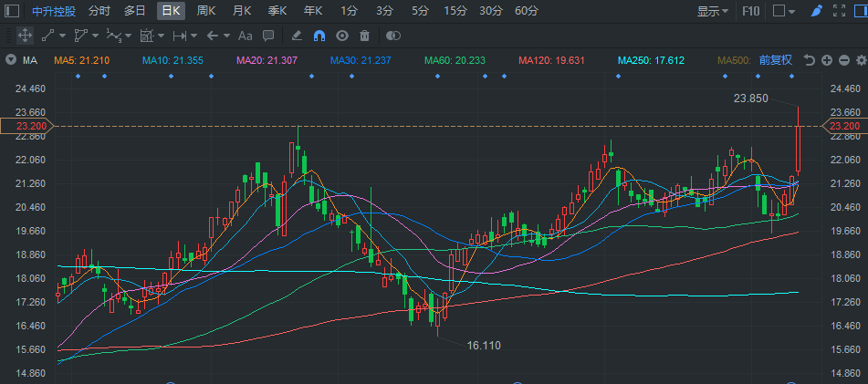Select the 年K period tab

tap(313, 11)
